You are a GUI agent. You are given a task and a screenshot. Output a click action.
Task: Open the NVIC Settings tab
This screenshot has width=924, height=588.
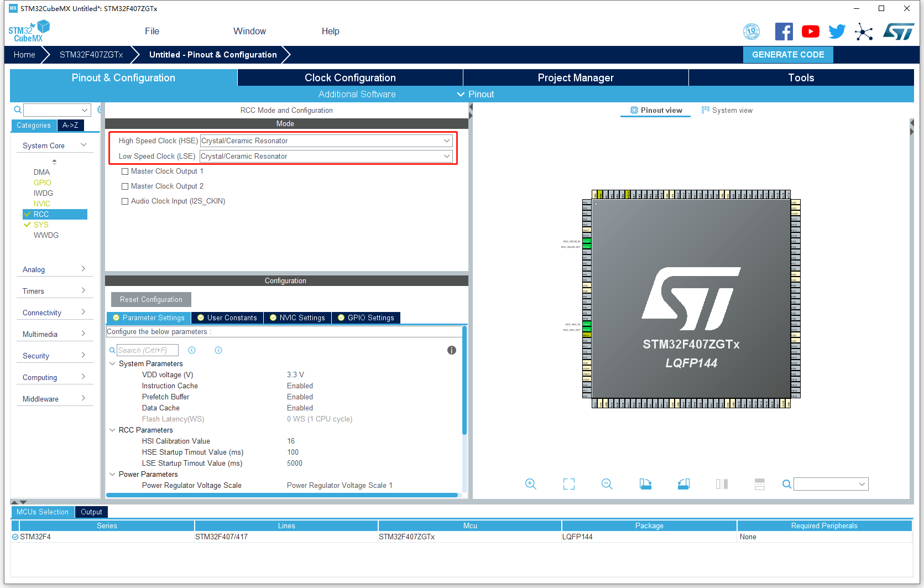point(297,318)
